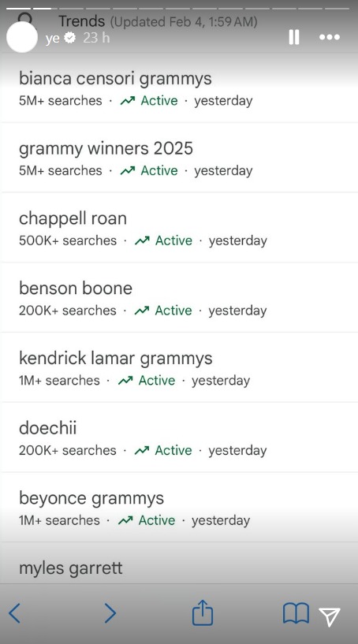The height and width of the screenshot is (644, 358).
Task: Select the benson boone trend entry
Action: (179, 297)
